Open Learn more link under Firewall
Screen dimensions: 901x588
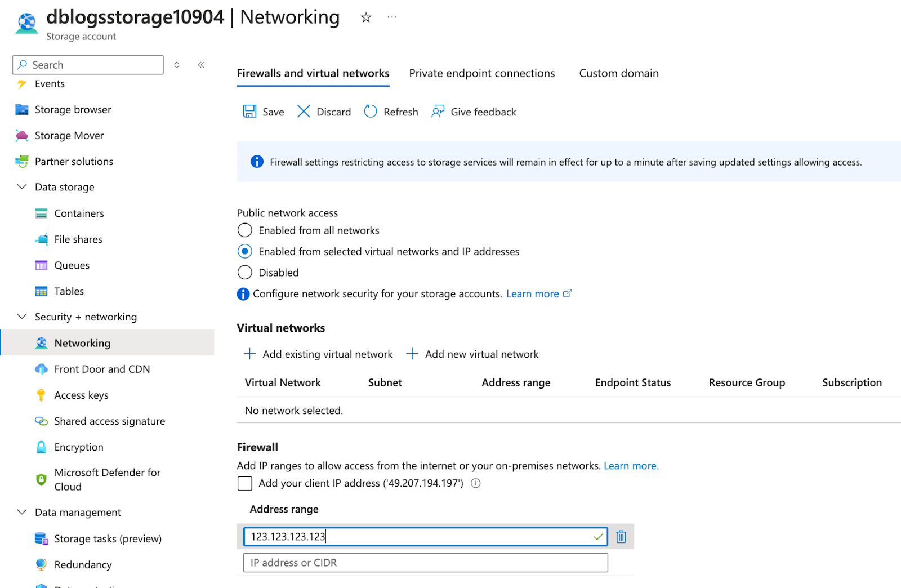click(631, 466)
